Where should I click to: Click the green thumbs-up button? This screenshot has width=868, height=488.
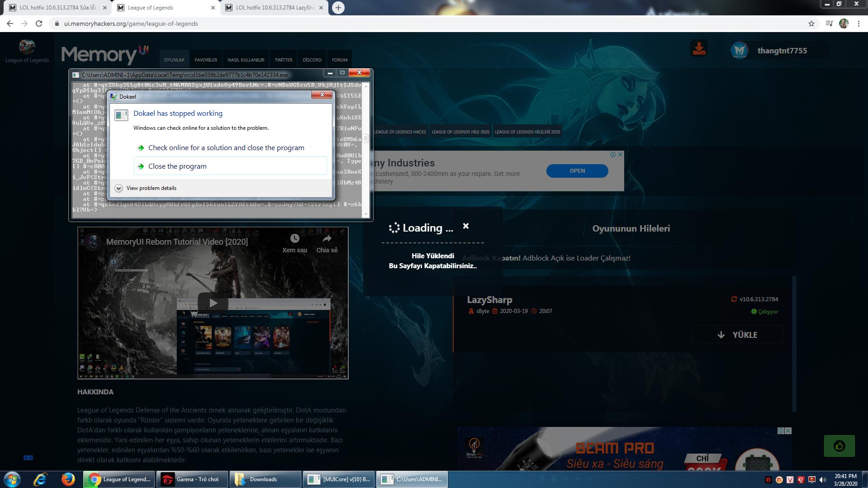pyautogui.click(x=839, y=446)
